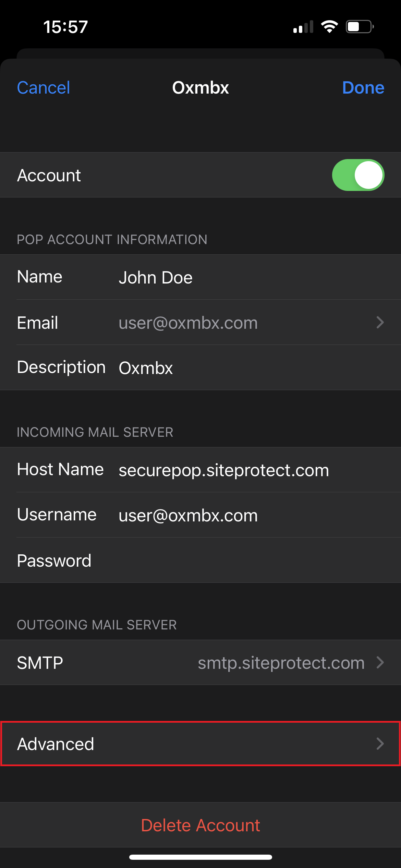Open the SMTP outgoing server row
The width and height of the screenshot is (401, 868).
coord(200,662)
